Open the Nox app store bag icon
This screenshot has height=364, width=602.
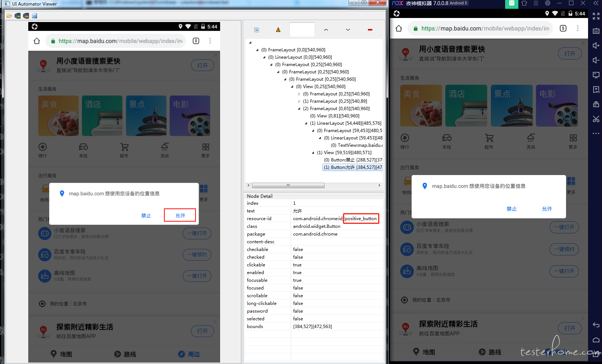[x=511, y=4]
